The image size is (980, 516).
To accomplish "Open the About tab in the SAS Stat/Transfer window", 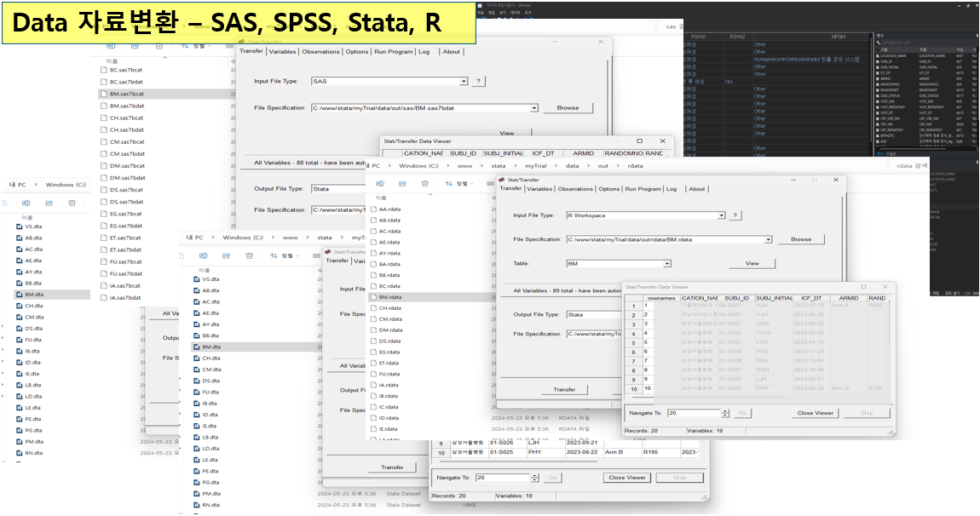I will [452, 52].
